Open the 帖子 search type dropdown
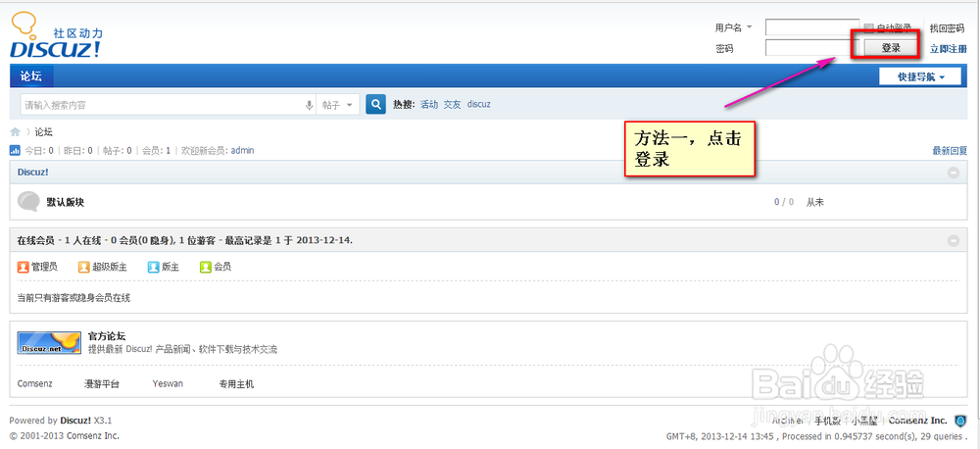Screen dimensions: 980x449 [x=337, y=105]
